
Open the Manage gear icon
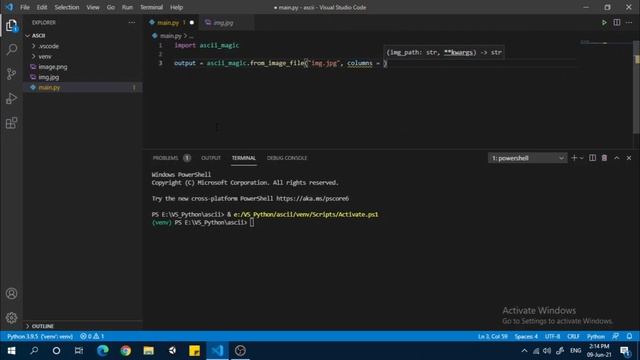[11, 318]
